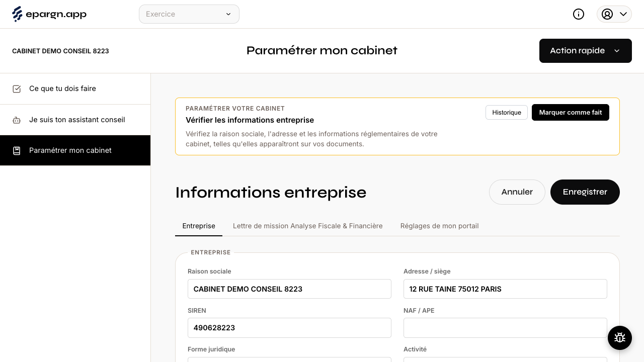Viewport: 644px width, 362px height.
Task: Click the robot assistant icon
Action: (17, 120)
